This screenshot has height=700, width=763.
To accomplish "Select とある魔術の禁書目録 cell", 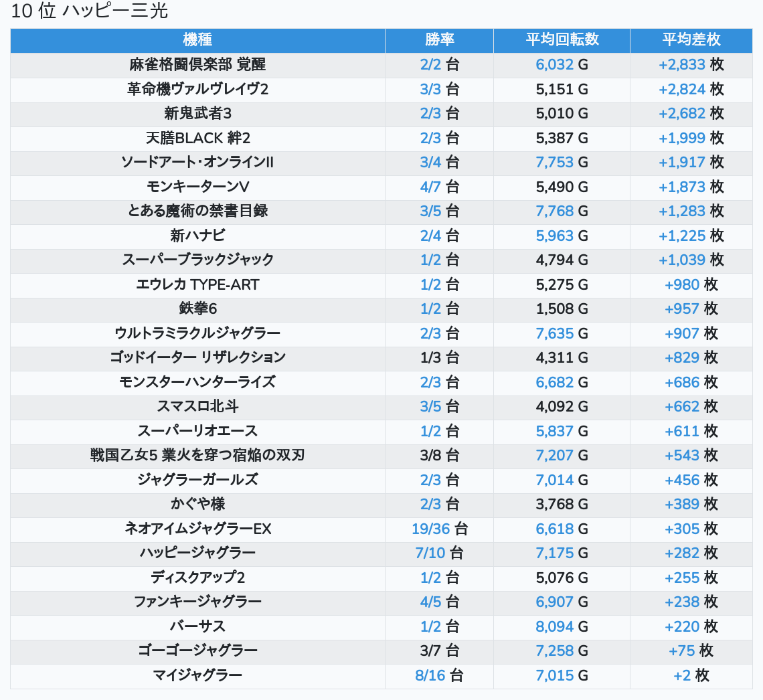I will point(197,211).
